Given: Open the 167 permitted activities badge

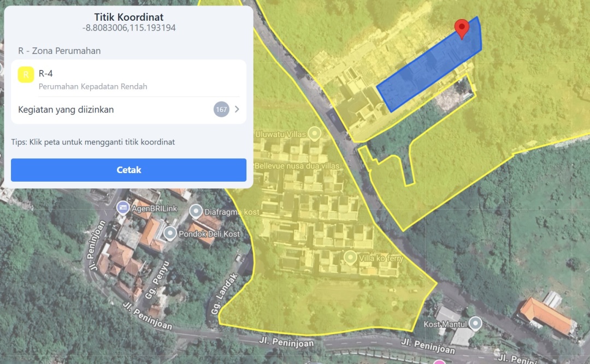Looking at the screenshot, I should coord(221,110).
